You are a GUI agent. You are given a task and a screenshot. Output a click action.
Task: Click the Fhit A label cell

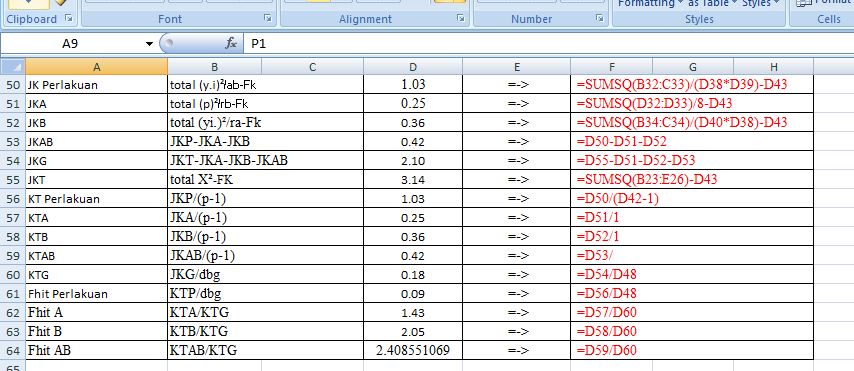point(96,313)
